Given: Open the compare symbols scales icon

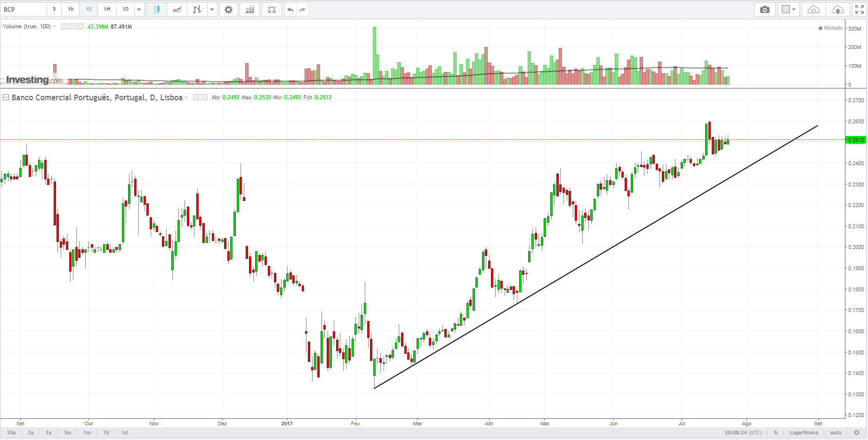Looking at the screenshot, I should click(272, 9).
